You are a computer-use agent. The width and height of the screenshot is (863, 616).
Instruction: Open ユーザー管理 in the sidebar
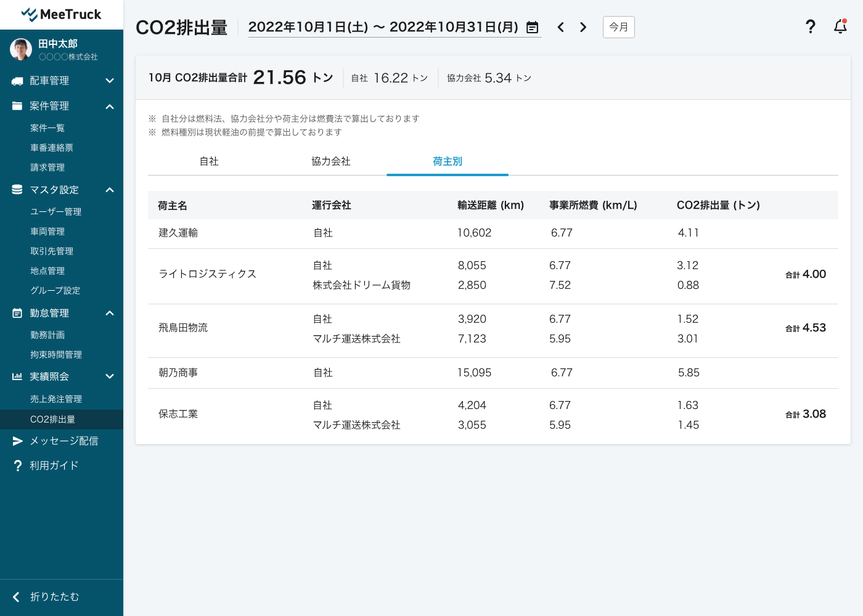(56, 212)
